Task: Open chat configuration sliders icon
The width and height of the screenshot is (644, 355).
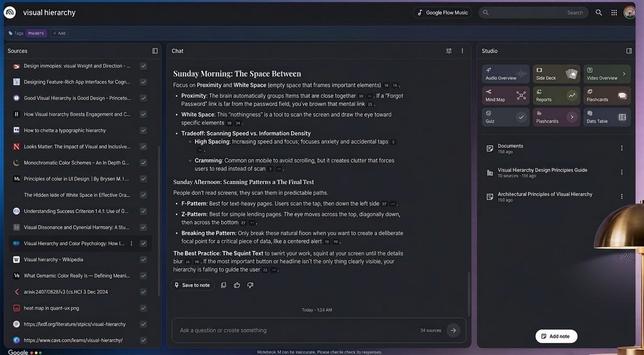Action: click(449, 51)
